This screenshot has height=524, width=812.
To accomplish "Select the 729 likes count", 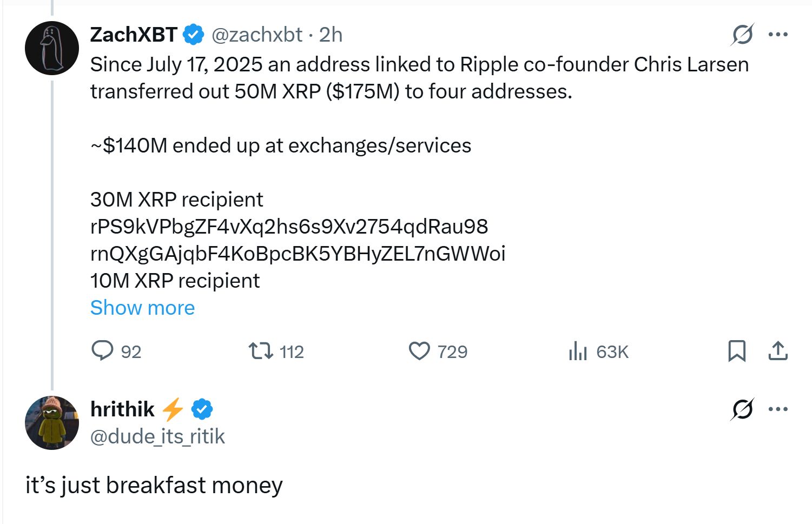I will (453, 351).
